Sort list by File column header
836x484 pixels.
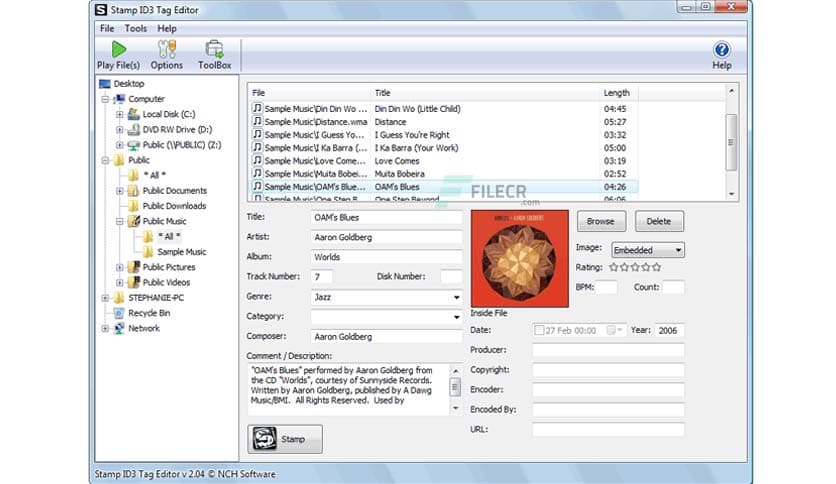[x=309, y=93]
